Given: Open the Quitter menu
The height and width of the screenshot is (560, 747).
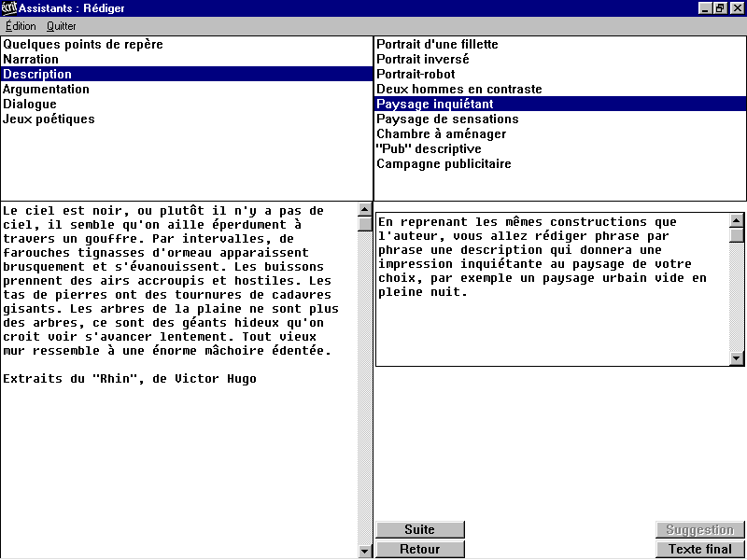Looking at the screenshot, I should (x=62, y=26).
